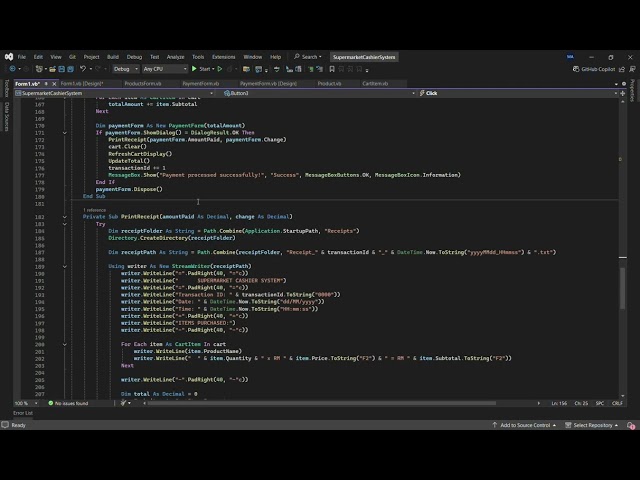Click the status bar chat bubble icon
The height and width of the screenshot is (480, 640).
pos(5,425)
